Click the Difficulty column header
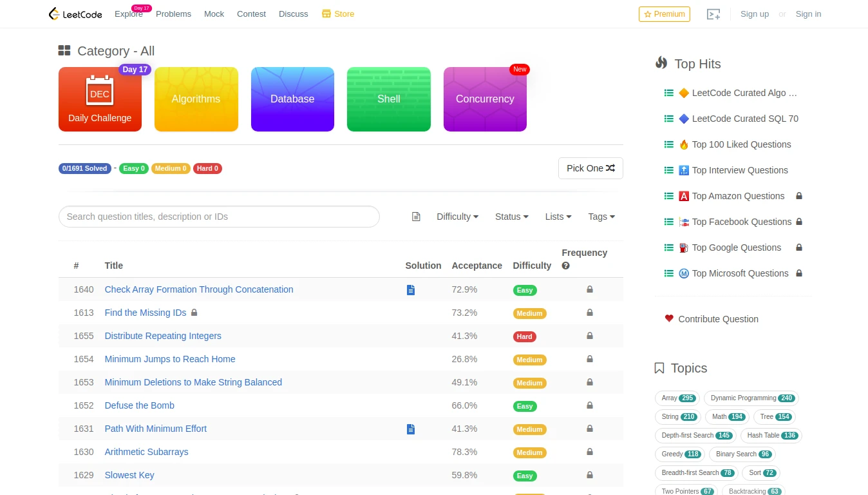 coord(532,266)
